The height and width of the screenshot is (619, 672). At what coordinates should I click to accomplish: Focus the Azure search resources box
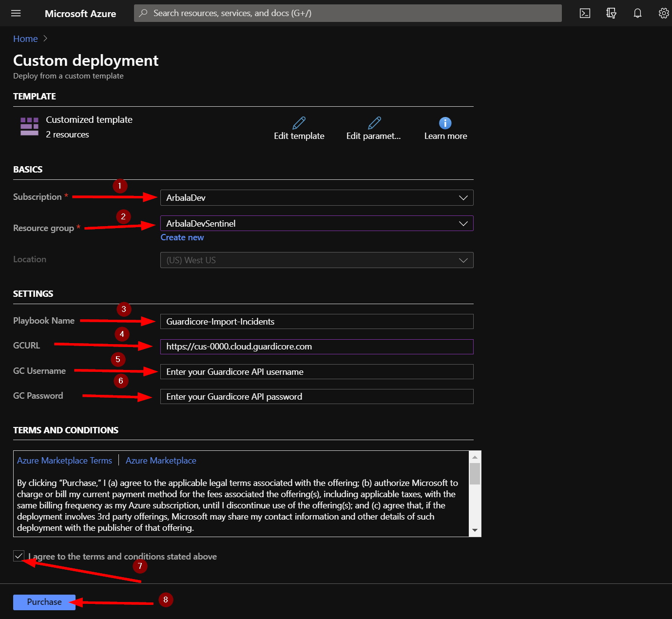click(348, 13)
